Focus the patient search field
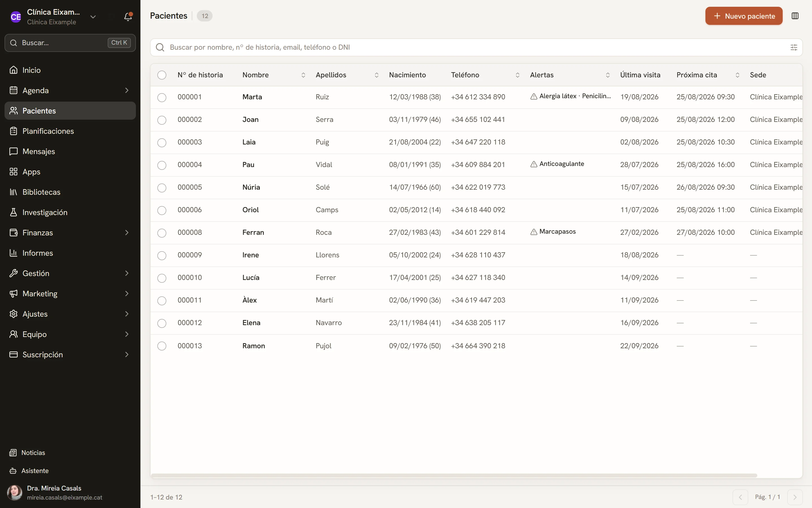 pos(476,47)
